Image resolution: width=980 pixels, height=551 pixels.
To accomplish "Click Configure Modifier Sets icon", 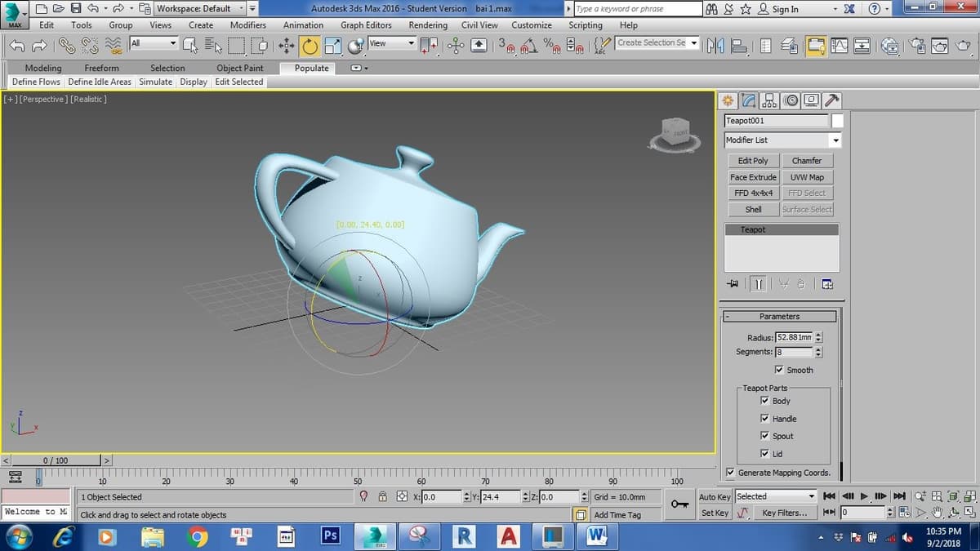I will 826,284.
